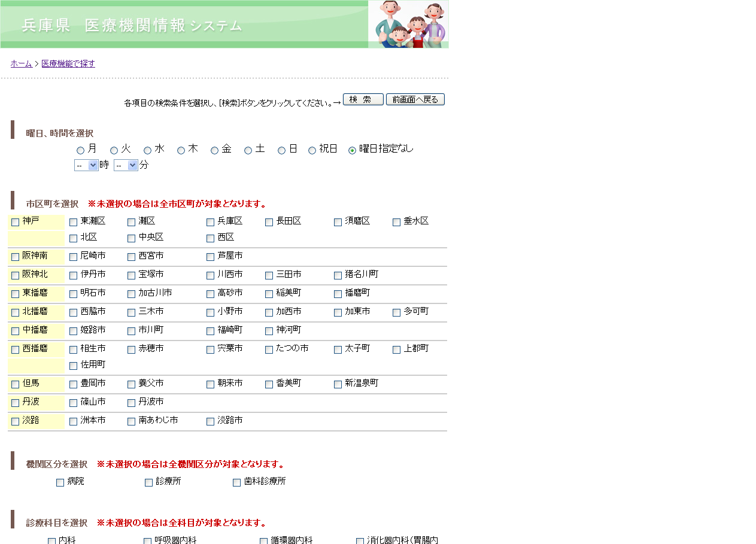756x544 pixels.
Task: Click the 検索 button
Action: coord(363,99)
